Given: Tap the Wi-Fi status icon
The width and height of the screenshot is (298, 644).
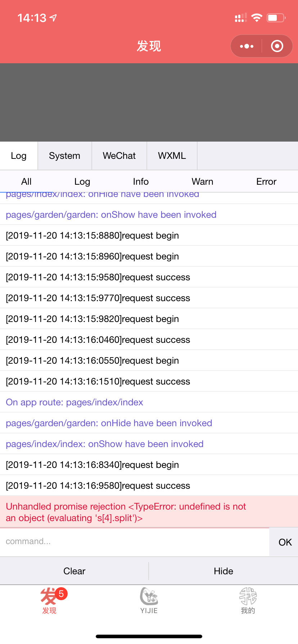Looking at the screenshot, I should [x=257, y=18].
